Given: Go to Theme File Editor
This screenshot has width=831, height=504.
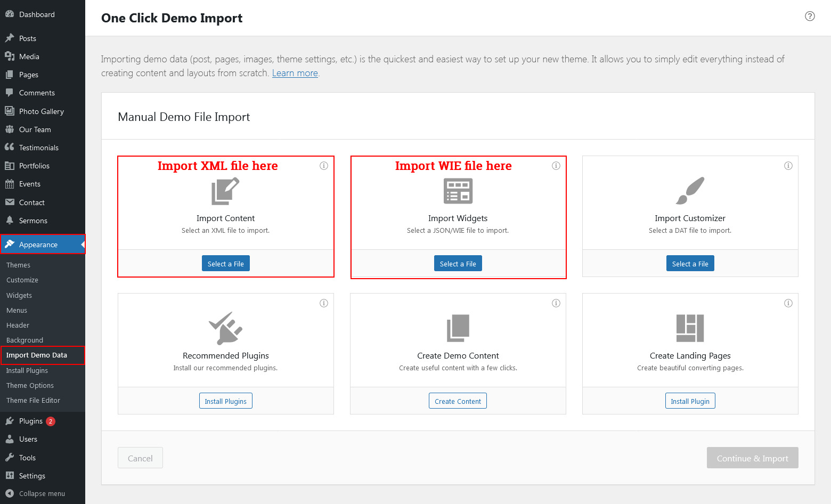Looking at the screenshot, I should [x=33, y=400].
